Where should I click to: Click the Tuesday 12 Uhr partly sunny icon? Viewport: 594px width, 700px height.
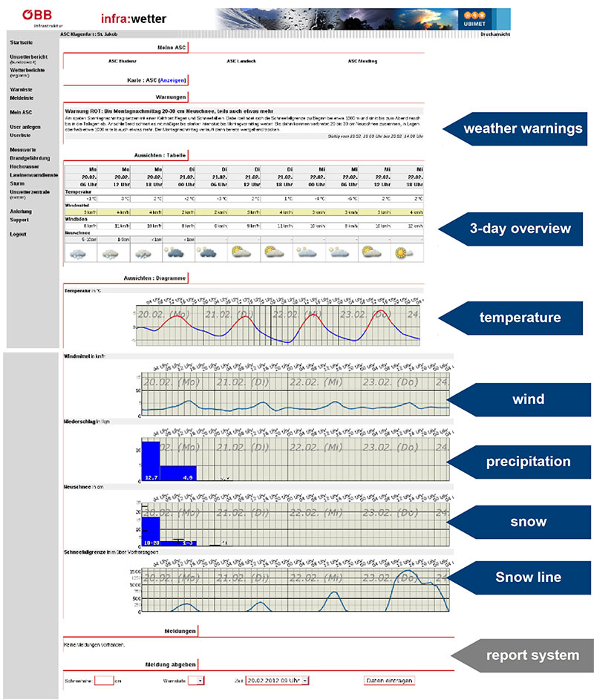(x=242, y=254)
